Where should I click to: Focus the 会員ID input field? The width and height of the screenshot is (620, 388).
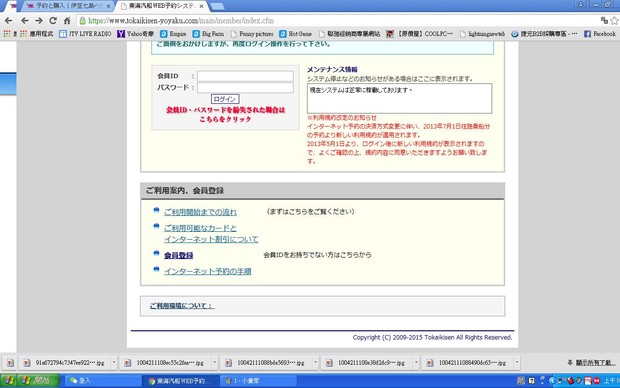[245, 76]
